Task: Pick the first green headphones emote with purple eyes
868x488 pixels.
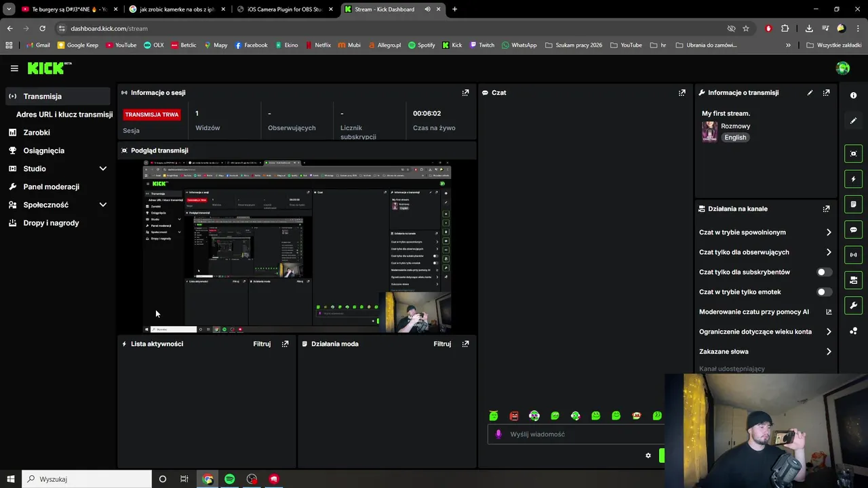Action: point(534,415)
